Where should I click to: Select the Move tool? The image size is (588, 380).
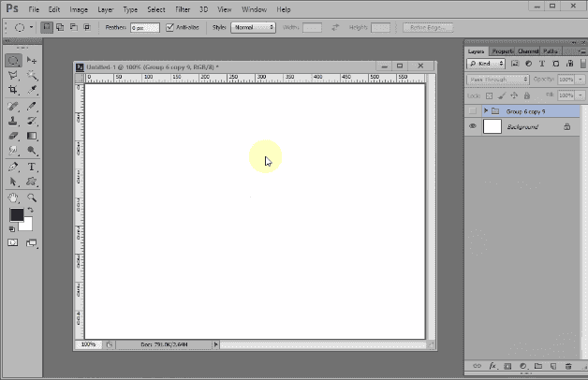click(32, 60)
